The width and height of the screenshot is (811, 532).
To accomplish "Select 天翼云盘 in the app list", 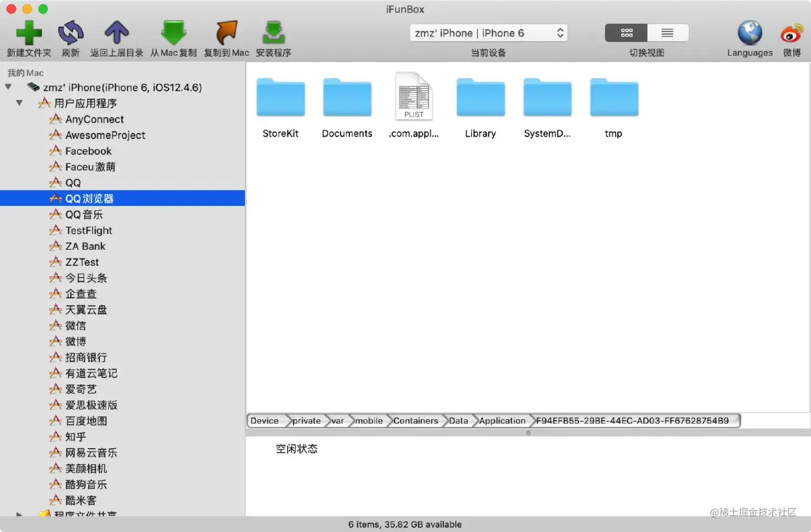I will pyautogui.click(x=86, y=309).
